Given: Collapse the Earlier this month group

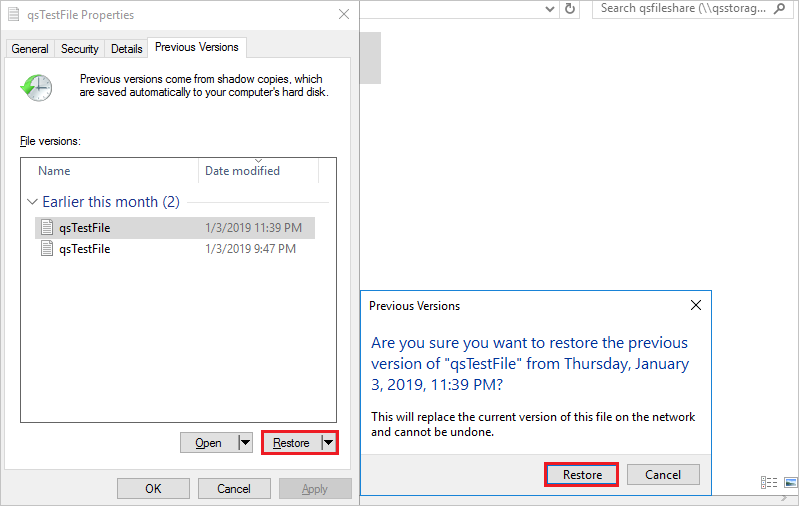Looking at the screenshot, I should click(x=32, y=202).
